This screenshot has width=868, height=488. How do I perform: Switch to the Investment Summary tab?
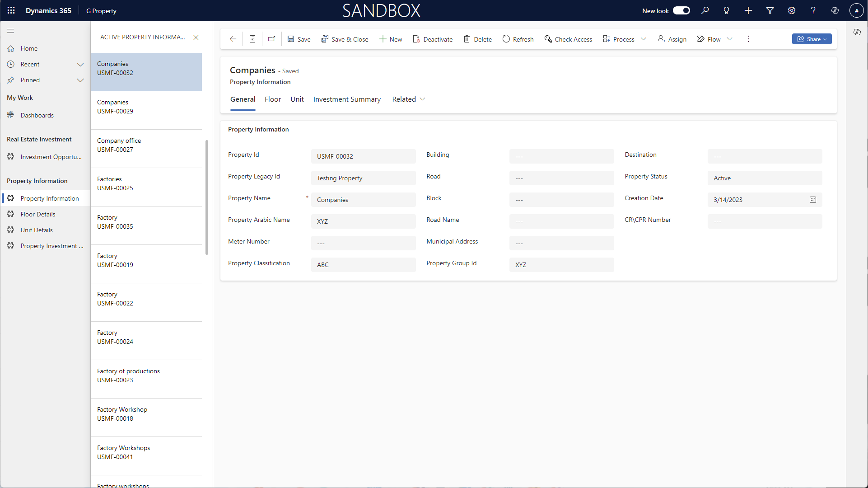[347, 99]
